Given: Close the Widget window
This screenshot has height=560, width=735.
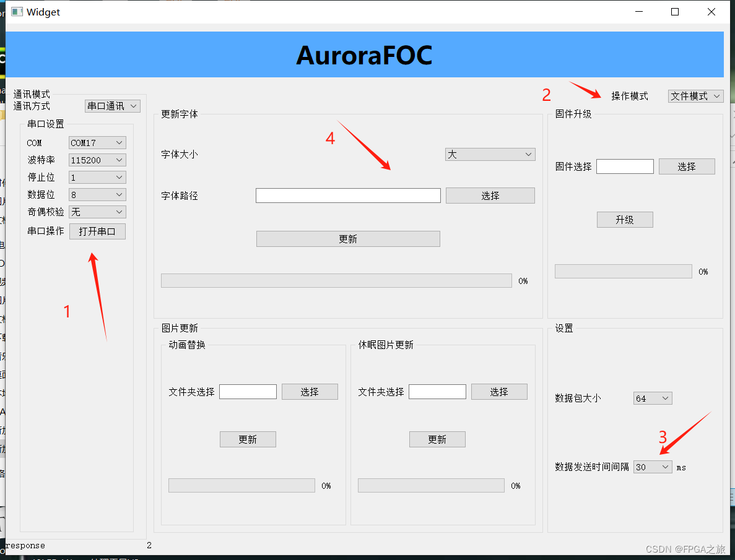Looking at the screenshot, I should pos(711,12).
